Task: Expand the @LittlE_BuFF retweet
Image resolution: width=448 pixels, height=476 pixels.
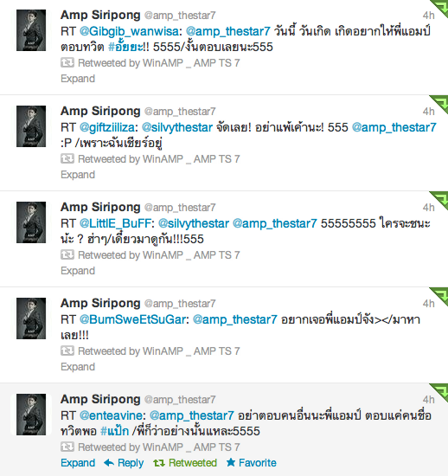Action: click(78, 271)
